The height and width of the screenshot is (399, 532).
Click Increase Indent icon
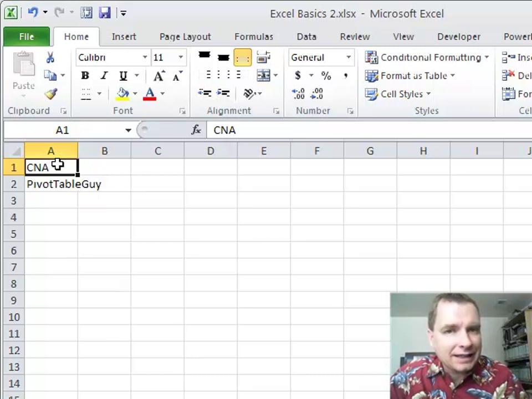223,93
